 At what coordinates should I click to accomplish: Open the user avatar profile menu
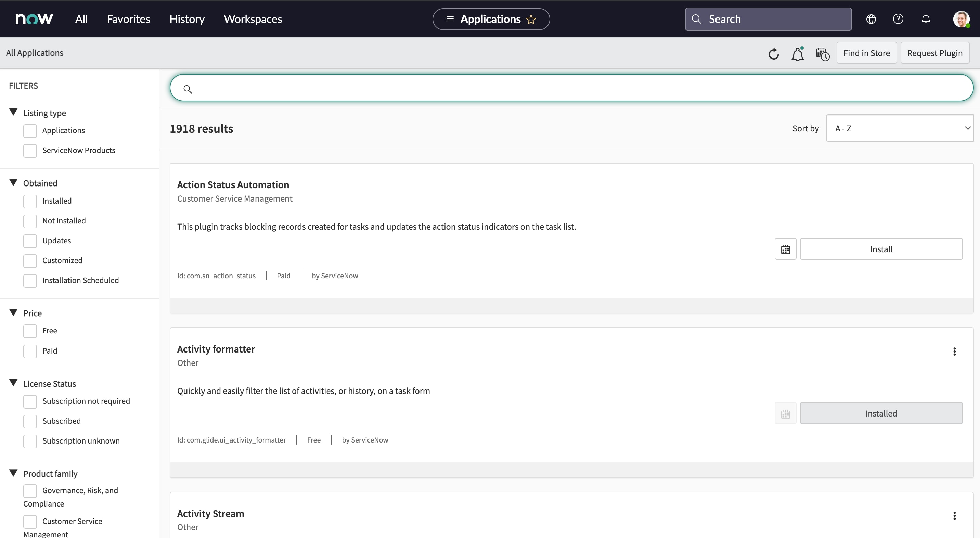tap(961, 19)
